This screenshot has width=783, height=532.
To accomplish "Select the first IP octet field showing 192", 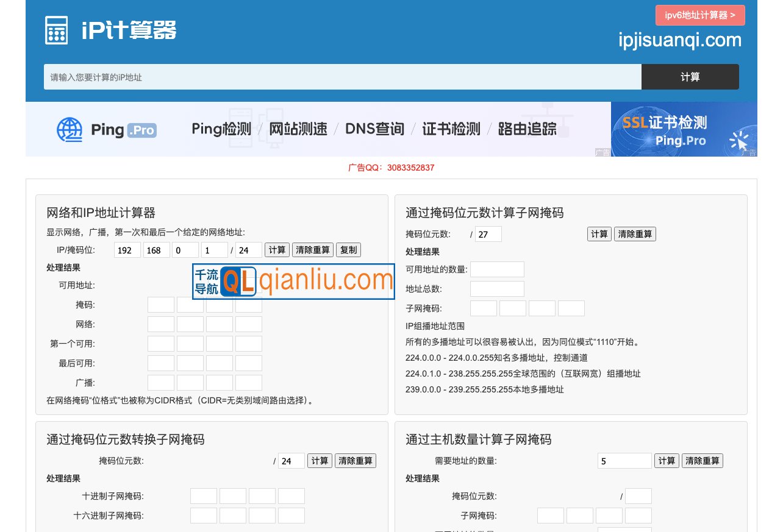I will point(127,249).
